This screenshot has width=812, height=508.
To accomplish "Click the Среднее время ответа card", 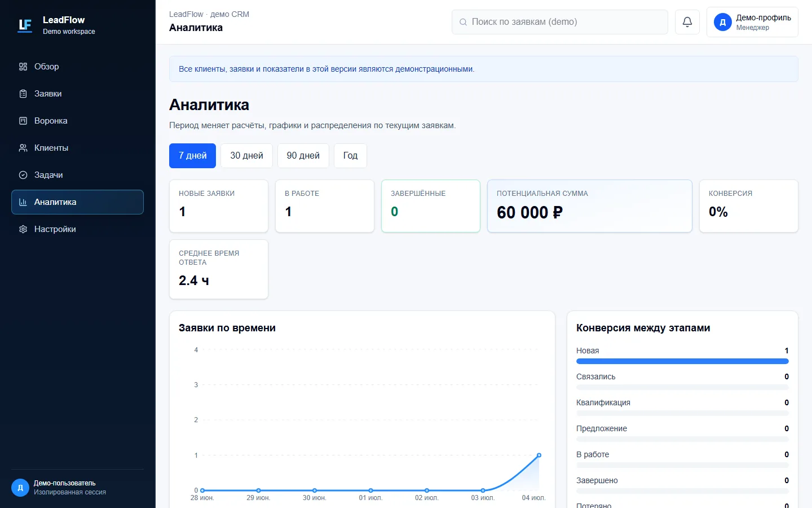I will [x=219, y=269].
